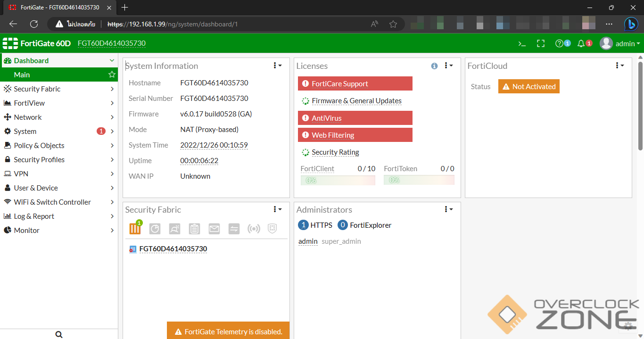Select Security Fabric topology orange icon
This screenshot has width=644, height=339.
click(x=135, y=229)
